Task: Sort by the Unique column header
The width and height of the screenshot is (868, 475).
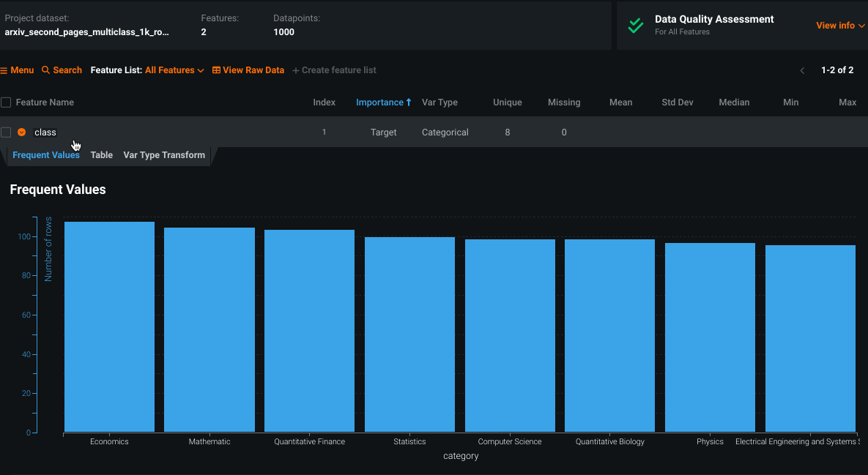Action: pyautogui.click(x=507, y=102)
